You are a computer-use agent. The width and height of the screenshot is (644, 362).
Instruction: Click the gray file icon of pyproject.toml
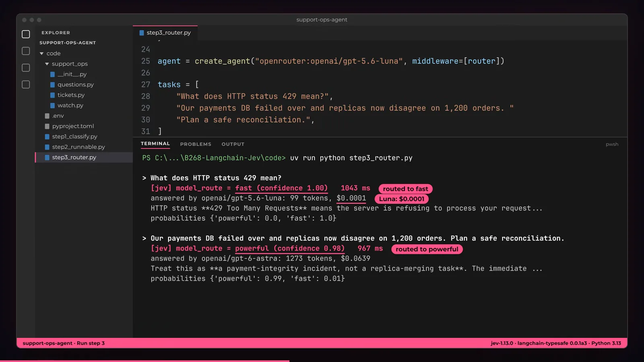click(47, 126)
